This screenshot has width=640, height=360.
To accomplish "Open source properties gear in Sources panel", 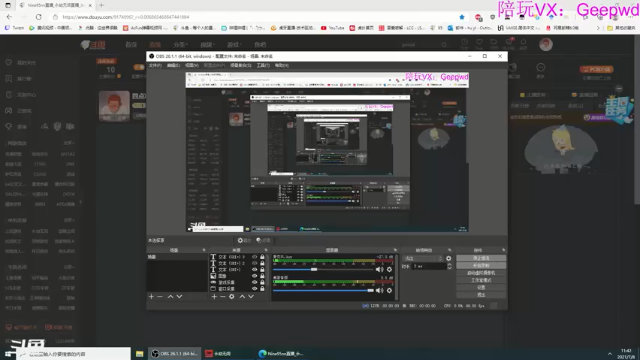I will 231,296.
